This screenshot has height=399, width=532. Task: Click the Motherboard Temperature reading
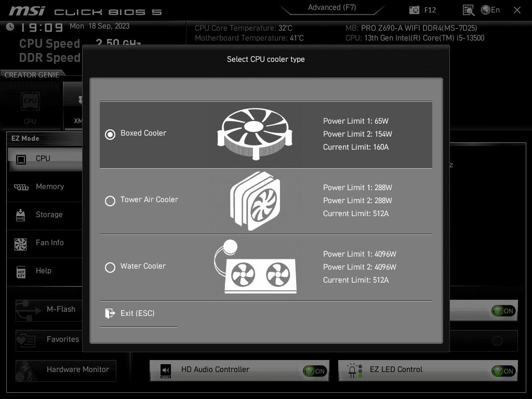coord(249,38)
